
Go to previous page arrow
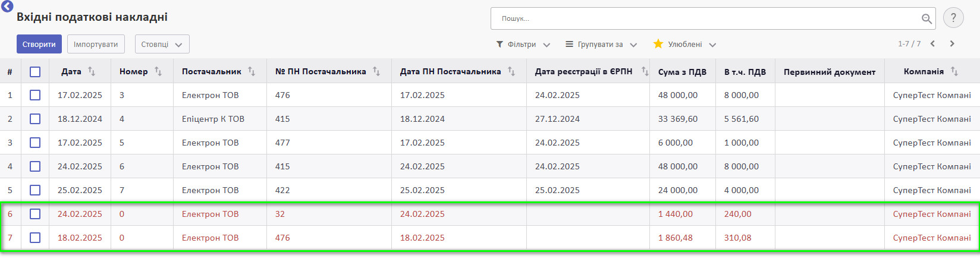[x=932, y=43]
